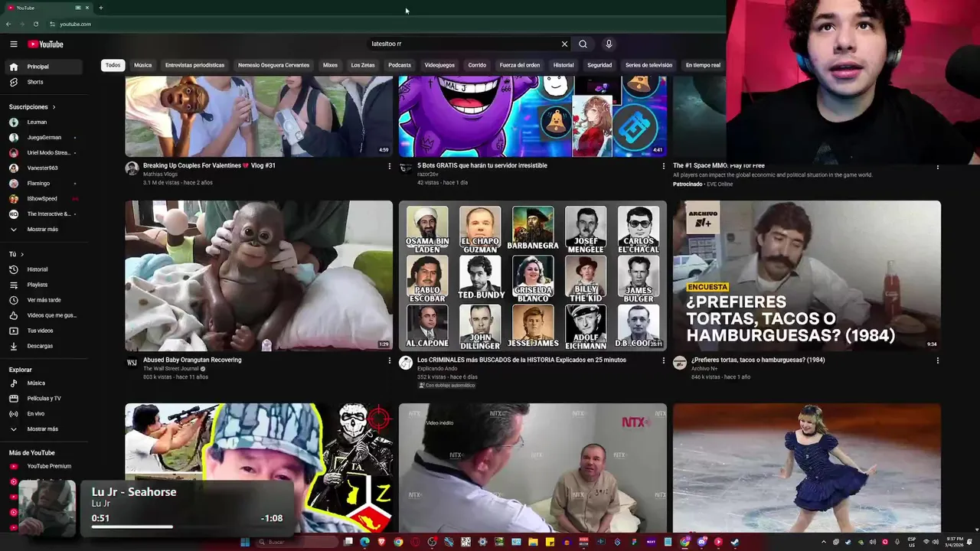Screen dimensions: 980x551
Task: Open the wanted criminals grid thumbnail
Action: pos(533,275)
